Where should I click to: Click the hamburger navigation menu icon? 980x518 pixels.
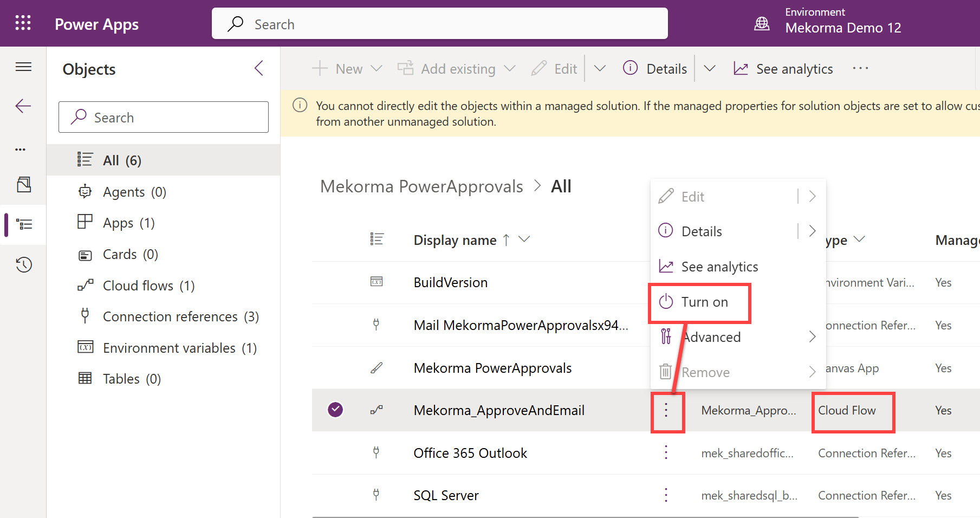click(23, 67)
